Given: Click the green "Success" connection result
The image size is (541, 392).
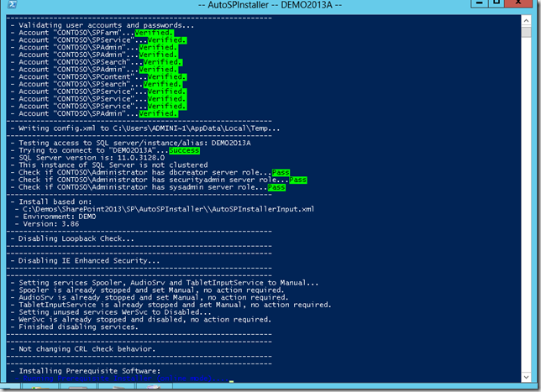Looking at the screenshot, I should point(184,150).
